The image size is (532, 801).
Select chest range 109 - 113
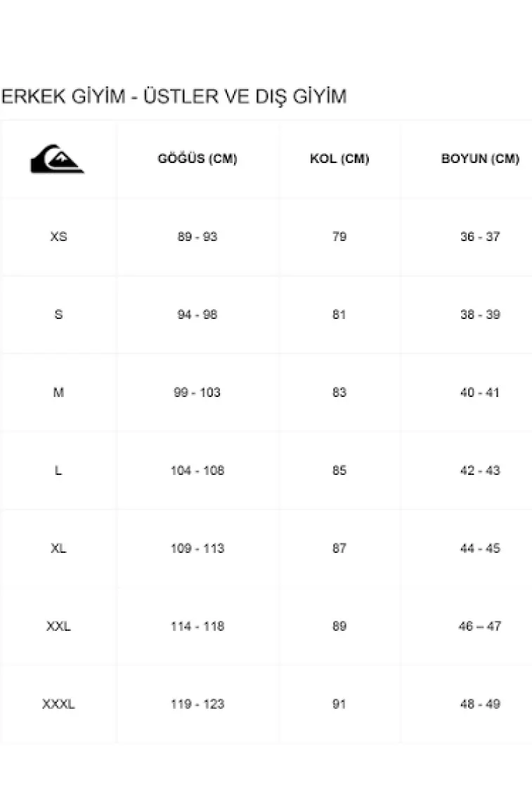197,548
